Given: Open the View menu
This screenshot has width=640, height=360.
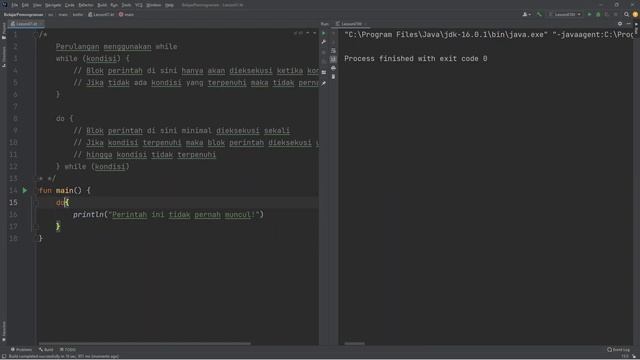Looking at the screenshot, I should coord(37,5).
